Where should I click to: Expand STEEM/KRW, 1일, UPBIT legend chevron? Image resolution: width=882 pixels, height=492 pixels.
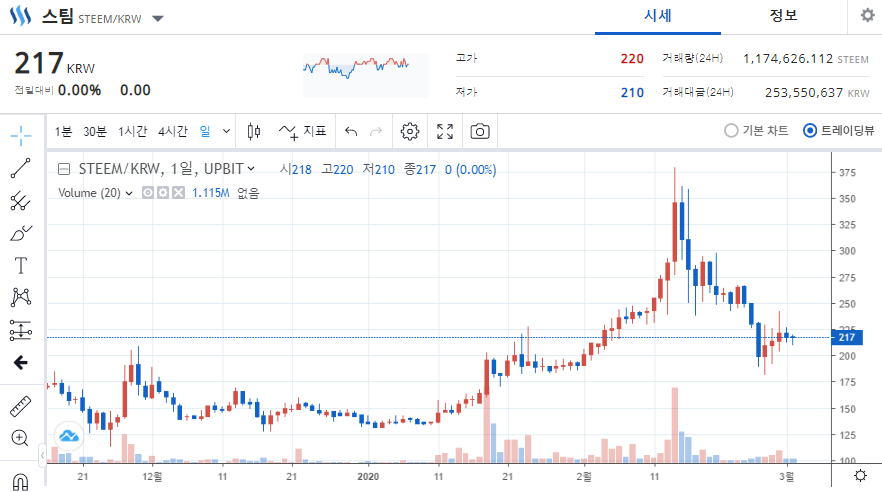tap(251, 169)
